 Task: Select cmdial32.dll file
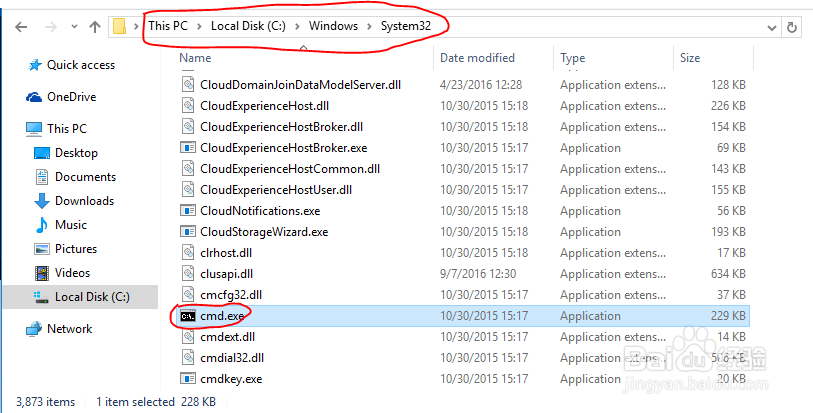pyautogui.click(x=232, y=358)
